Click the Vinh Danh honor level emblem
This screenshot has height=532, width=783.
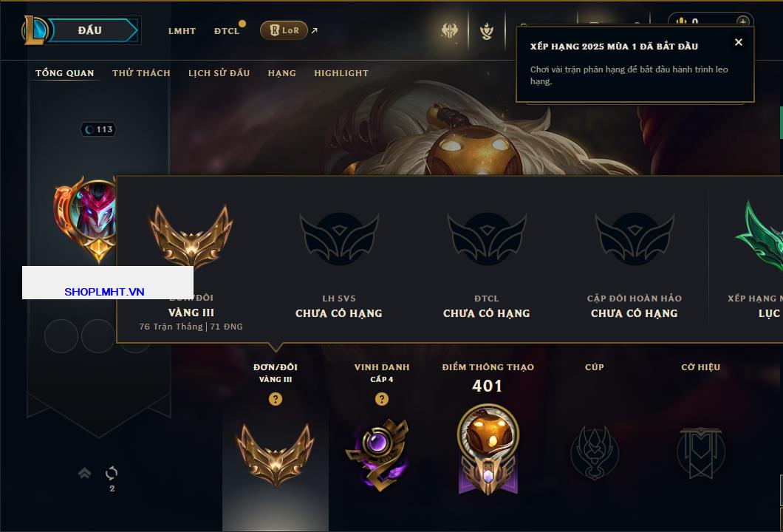tap(378, 454)
